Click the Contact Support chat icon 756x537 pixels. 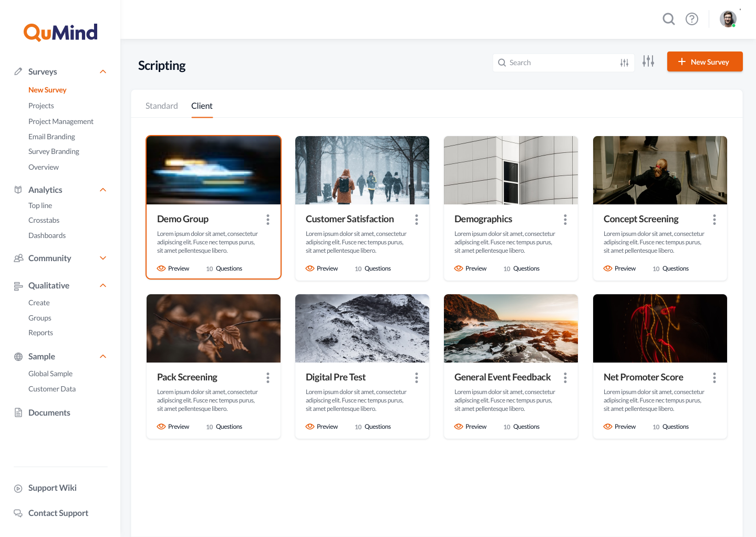click(x=18, y=513)
